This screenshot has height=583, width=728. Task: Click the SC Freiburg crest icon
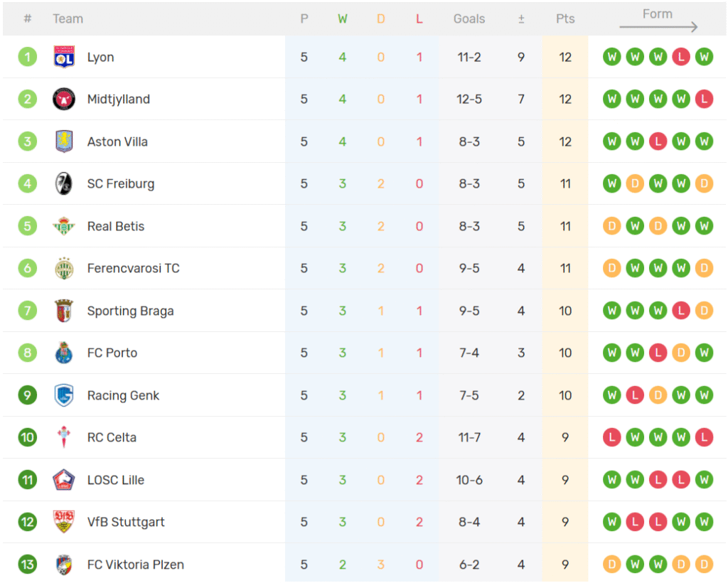(x=64, y=183)
